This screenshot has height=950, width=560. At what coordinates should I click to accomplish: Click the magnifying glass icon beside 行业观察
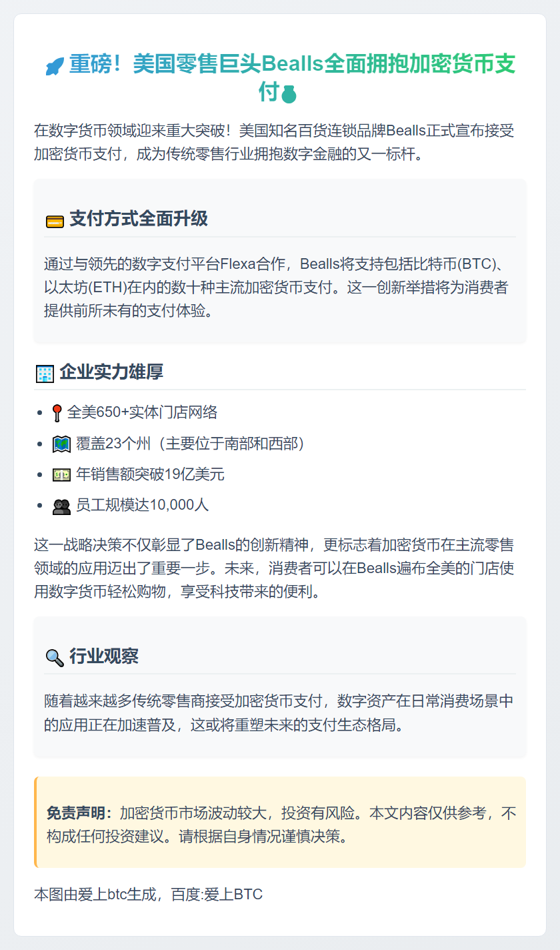[x=55, y=658]
